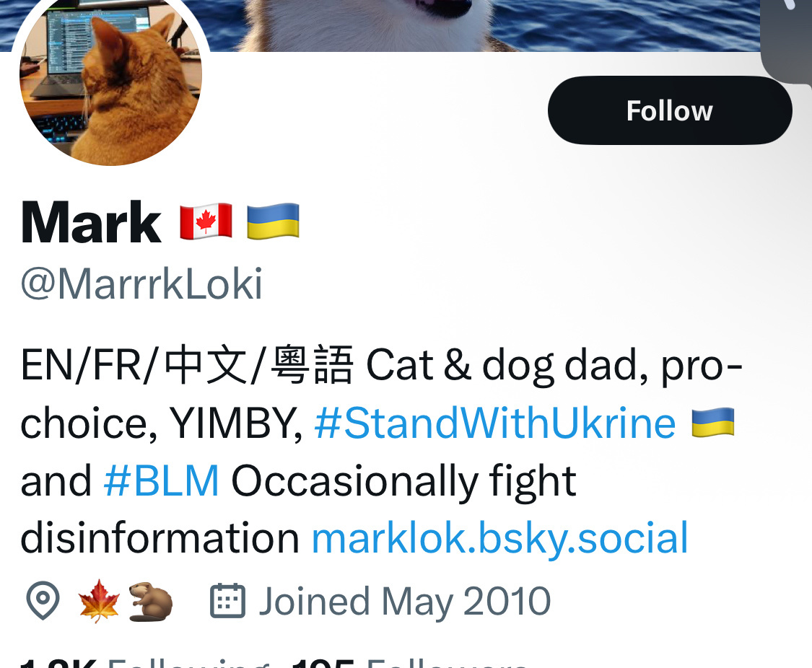Viewport: 812px width, 668px height.
Task: Click the maple leaf location emoji
Action: point(98,601)
